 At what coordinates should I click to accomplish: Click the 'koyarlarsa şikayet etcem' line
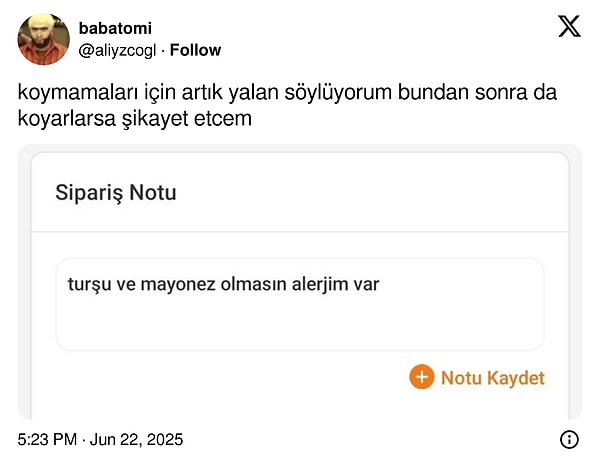pyautogui.click(x=134, y=117)
